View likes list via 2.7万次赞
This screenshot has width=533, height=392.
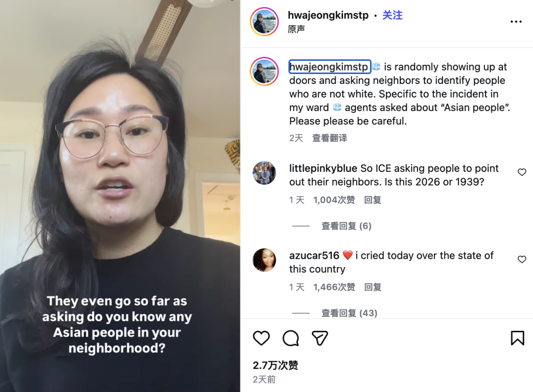pyautogui.click(x=275, y=365)
